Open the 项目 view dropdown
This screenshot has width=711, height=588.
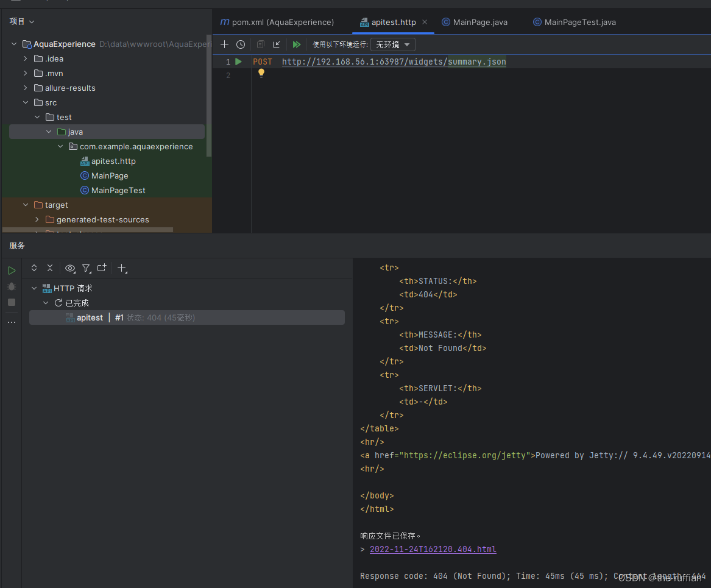point(22,21)
